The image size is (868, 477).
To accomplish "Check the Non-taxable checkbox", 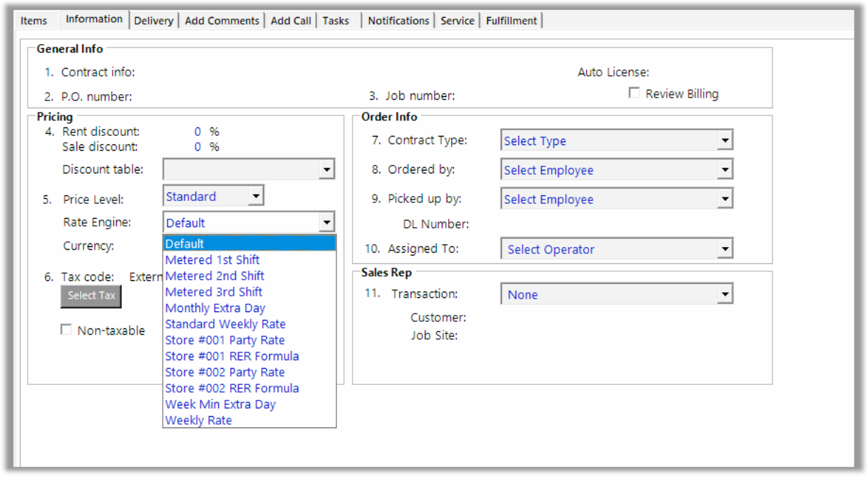I will (x=66, y=329).
